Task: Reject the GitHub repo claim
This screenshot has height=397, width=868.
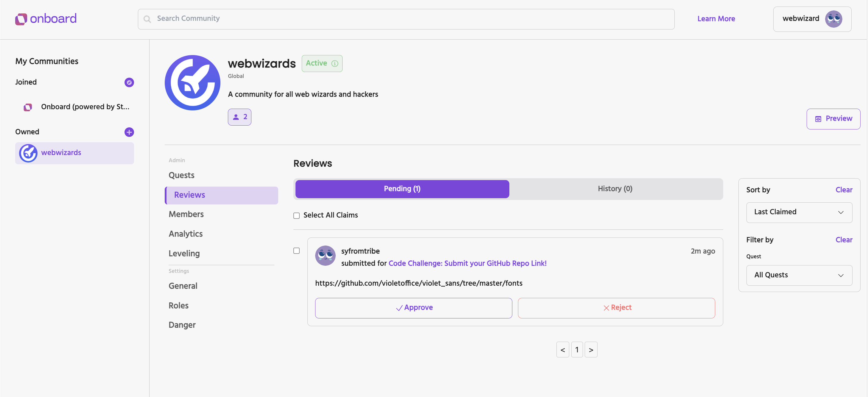Action: (616, 308)
